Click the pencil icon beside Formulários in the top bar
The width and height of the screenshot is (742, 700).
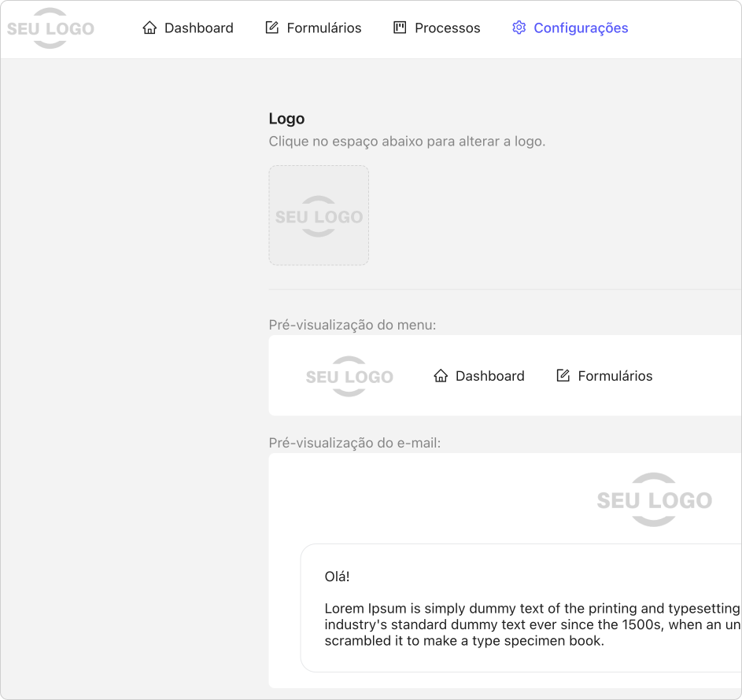(x=272, y=28)
